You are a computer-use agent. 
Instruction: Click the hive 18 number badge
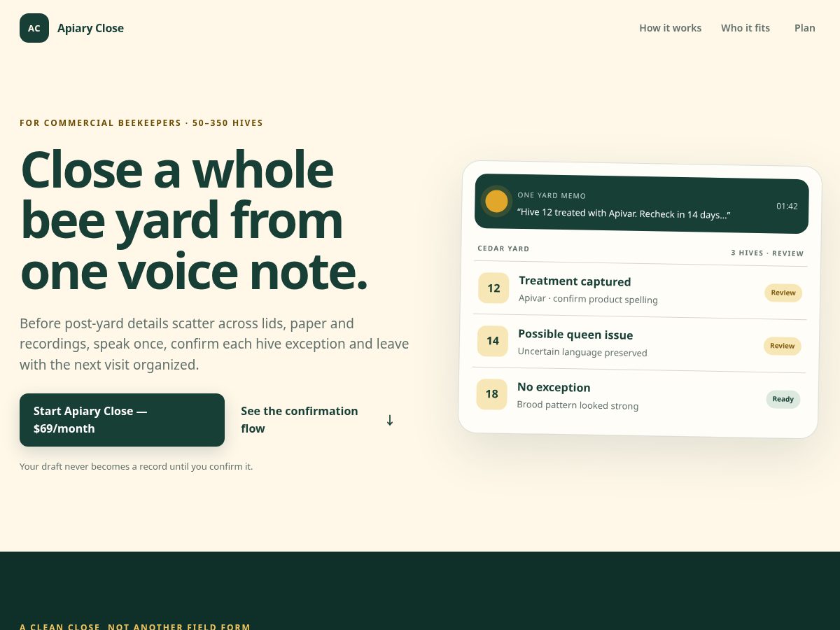pyautogui.click(x=491, y=394)
